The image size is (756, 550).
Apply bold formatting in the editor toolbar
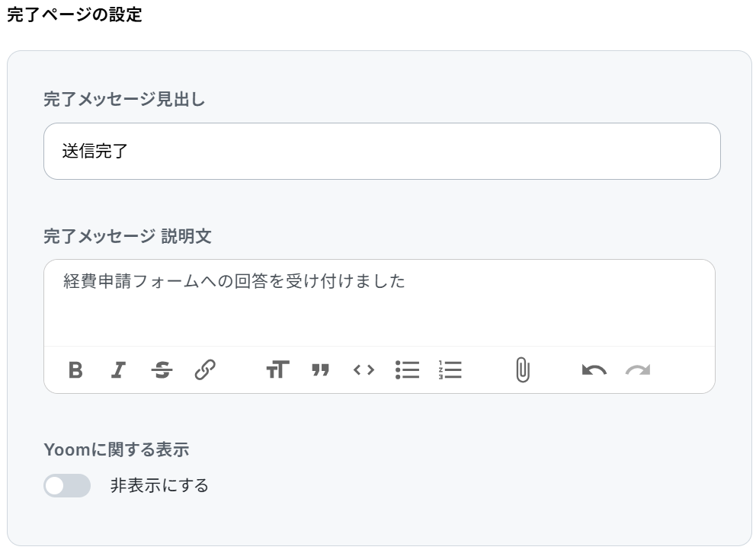(x=75, y=370)
